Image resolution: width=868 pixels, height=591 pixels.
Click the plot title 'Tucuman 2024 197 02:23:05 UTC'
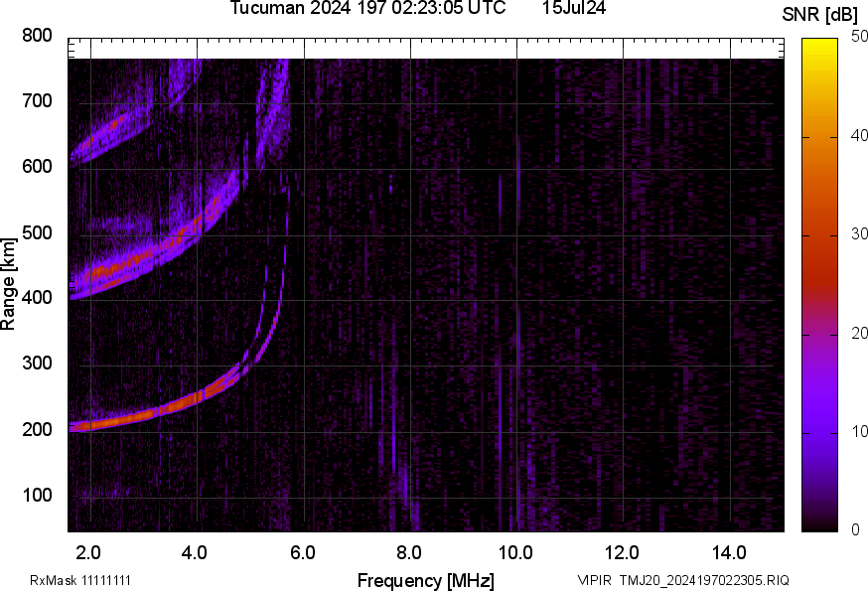click(367, 8)
